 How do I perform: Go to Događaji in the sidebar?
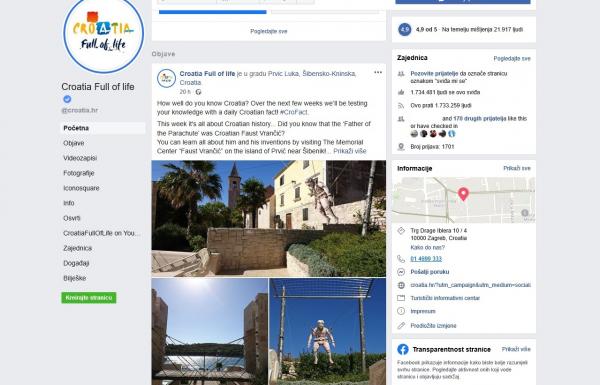(76, 263)
